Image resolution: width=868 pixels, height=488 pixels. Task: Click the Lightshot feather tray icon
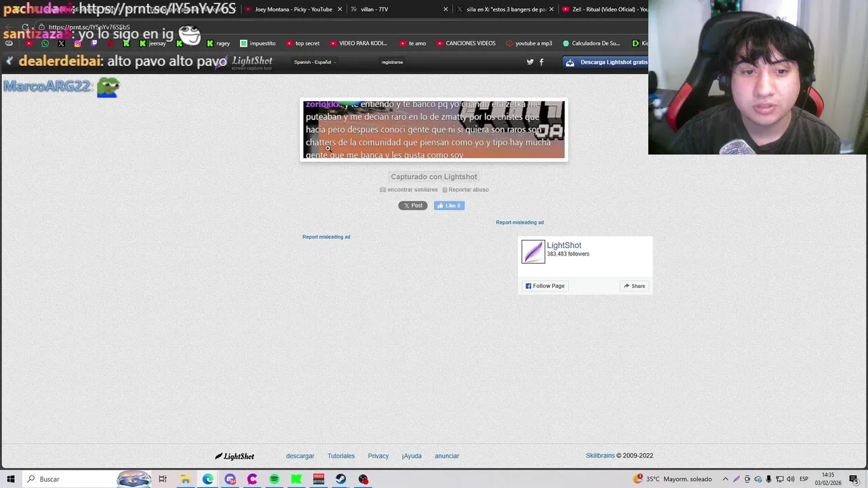(736, 479)
